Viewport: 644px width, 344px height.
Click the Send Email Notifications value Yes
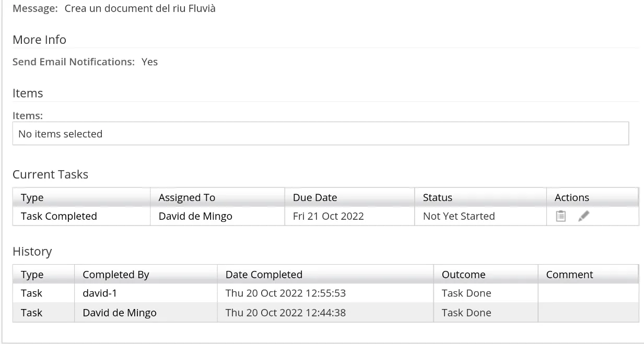click(150, 62)
